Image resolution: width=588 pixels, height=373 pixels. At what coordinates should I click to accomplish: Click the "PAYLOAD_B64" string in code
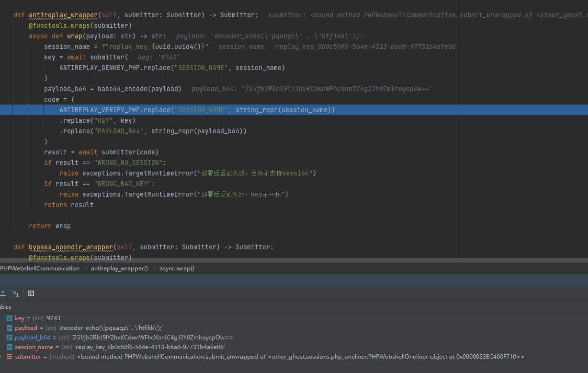(x=121, y=131)
